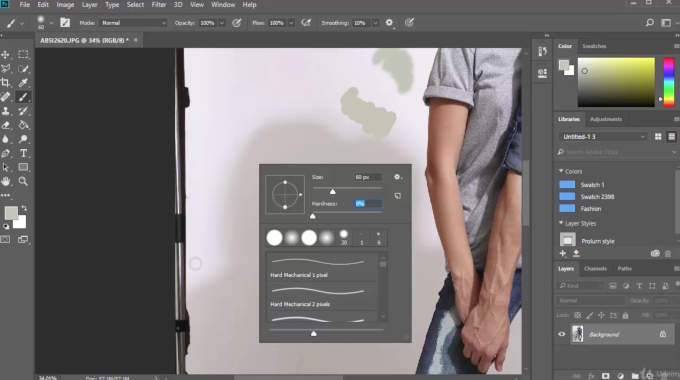Toggle Quick Mask mode
The height and width of the screenshot is (380, 680).
[x=5, y=239]
